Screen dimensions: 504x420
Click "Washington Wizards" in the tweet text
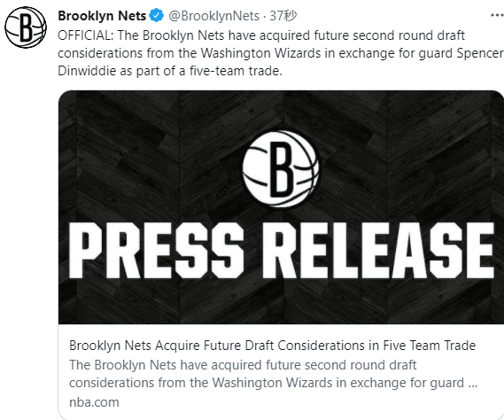[x=260, y=53]
